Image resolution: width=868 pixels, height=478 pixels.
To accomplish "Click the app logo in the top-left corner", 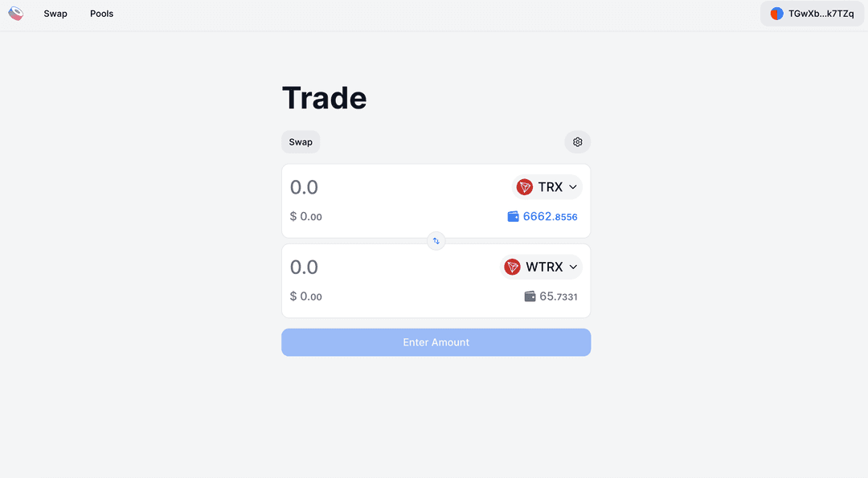I will 16,13.
